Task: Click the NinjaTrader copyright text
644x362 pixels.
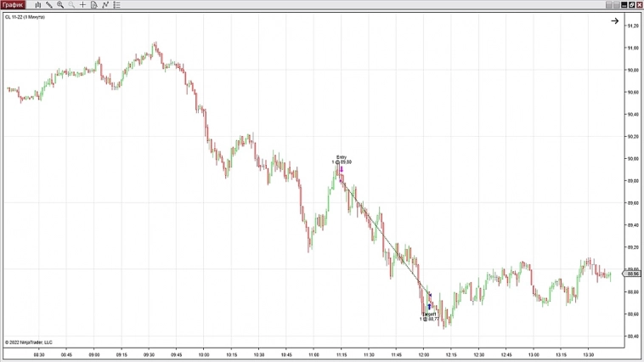Action: 28,342
